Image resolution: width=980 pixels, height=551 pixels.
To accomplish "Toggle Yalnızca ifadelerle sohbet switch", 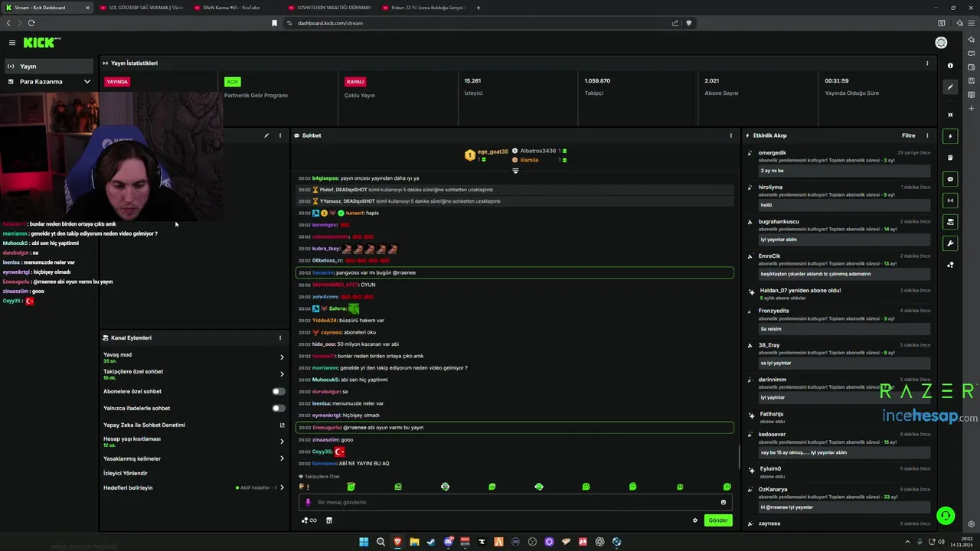I will (x=279, y=408).
